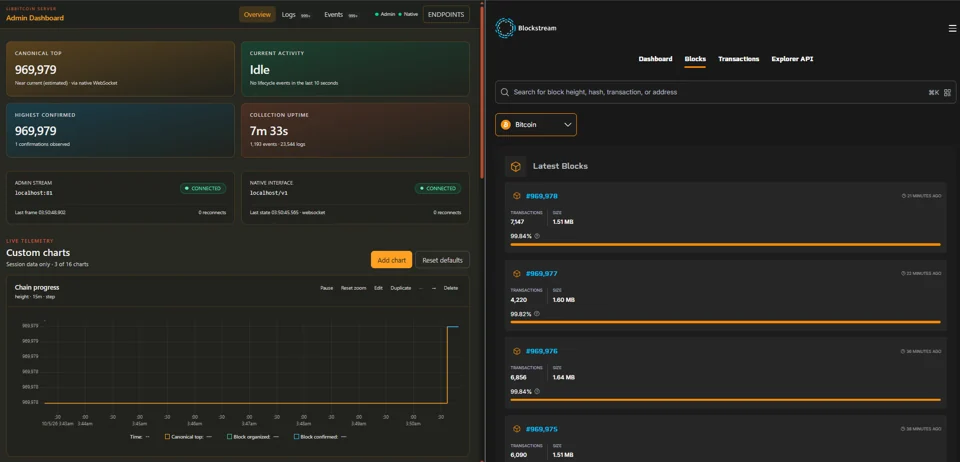Click the cube icon next to #969,977
Image resolution: width=960 pixels, height=462 pixels.
coord(517,274)
